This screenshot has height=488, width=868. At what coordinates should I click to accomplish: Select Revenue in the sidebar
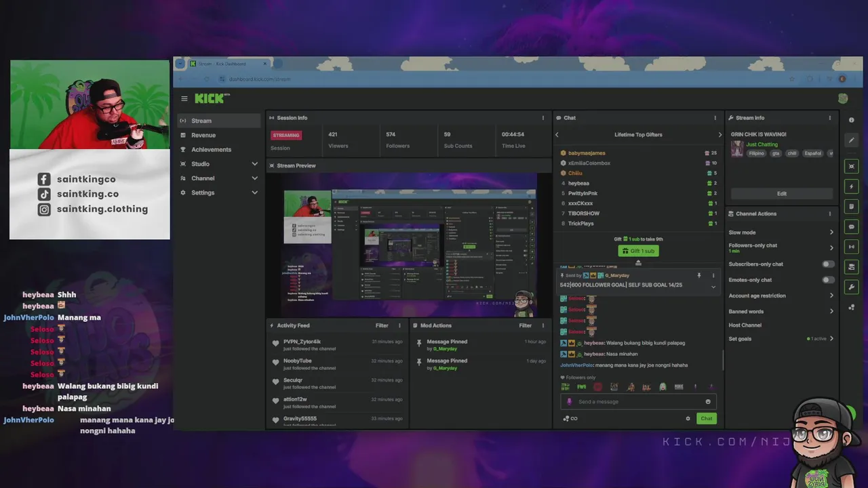click(x=219, y=135)
